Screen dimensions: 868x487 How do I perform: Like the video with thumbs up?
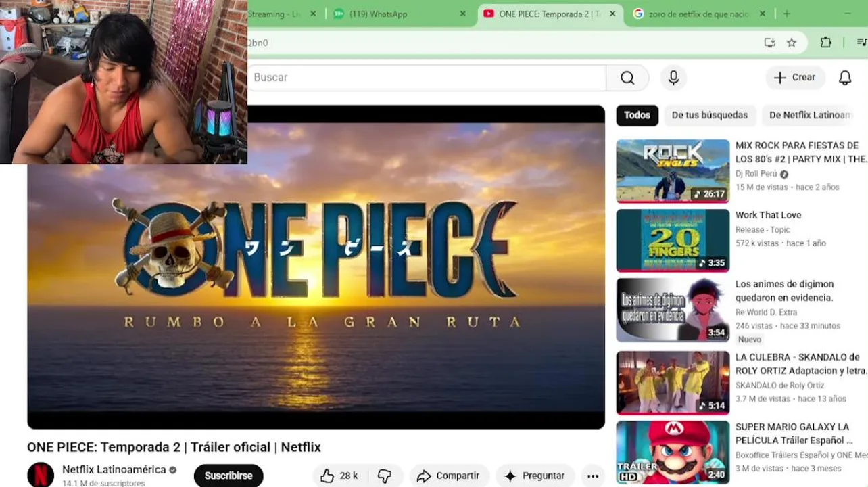339,476
